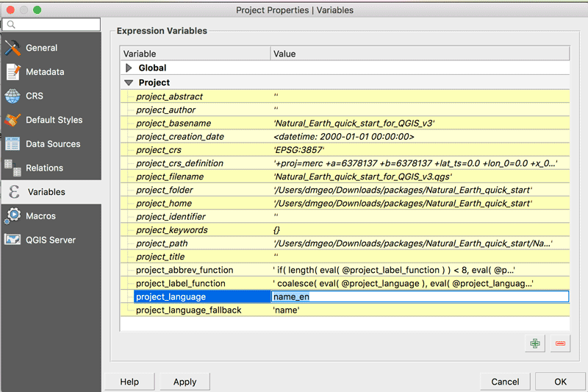The height and width of the screenshot is (392, 588).
Task: Click the name_en value edit field
Action: point(419,297)
